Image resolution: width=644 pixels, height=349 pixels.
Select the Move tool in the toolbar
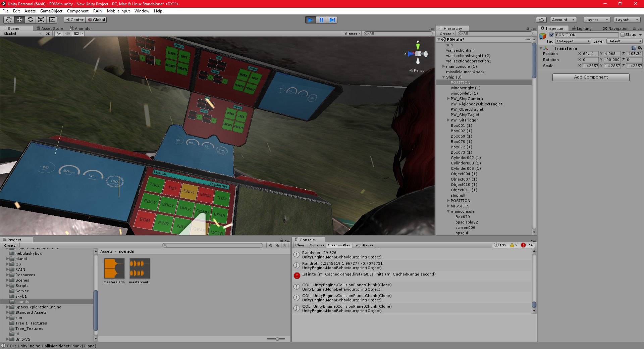click(x=19, y=20)
